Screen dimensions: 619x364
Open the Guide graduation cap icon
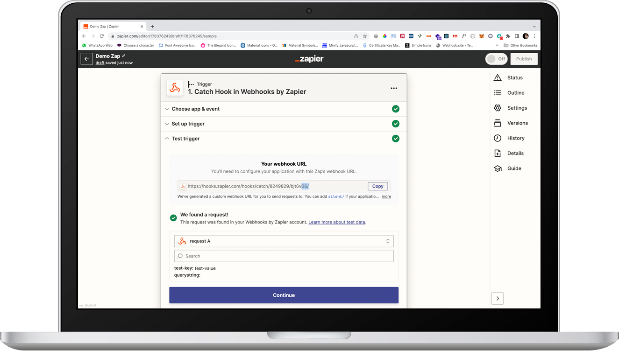(498, 168)
